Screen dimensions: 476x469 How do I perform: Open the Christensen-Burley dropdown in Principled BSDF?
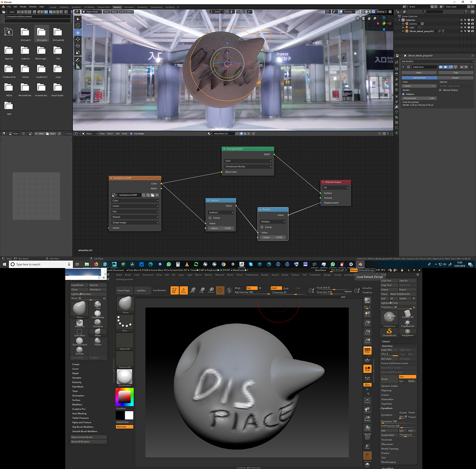point(248,167)
